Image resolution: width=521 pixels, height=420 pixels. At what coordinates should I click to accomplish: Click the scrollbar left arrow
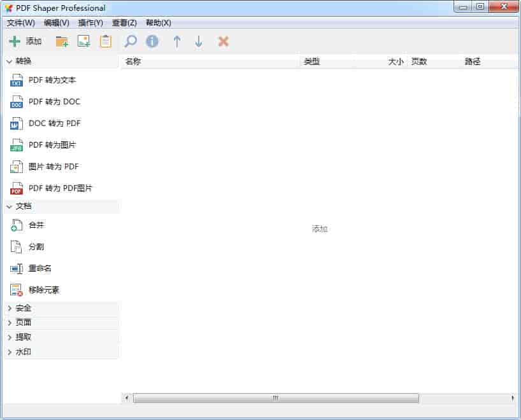[127, 398]
